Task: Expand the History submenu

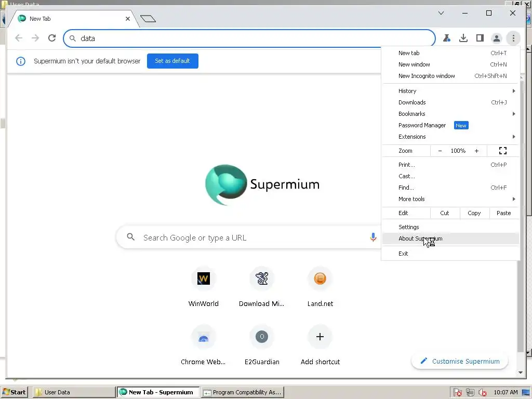Action: click(450, 91)
